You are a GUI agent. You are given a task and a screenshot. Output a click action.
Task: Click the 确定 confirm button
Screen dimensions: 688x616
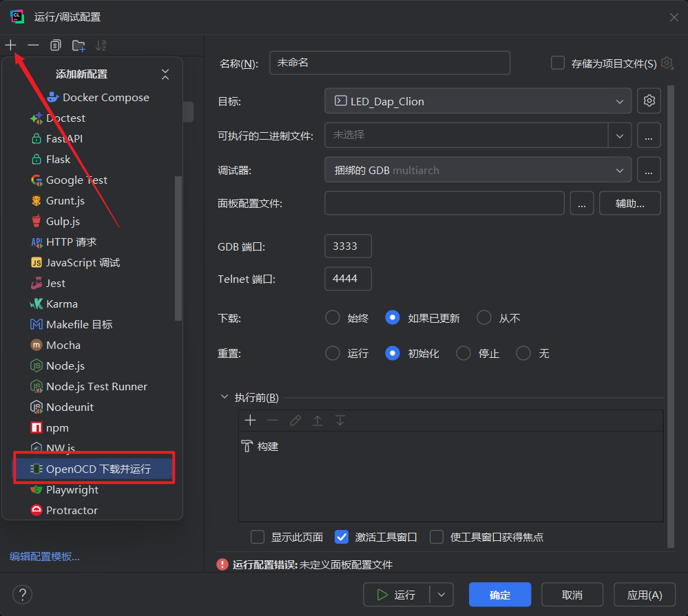click(x=500, y=595)
